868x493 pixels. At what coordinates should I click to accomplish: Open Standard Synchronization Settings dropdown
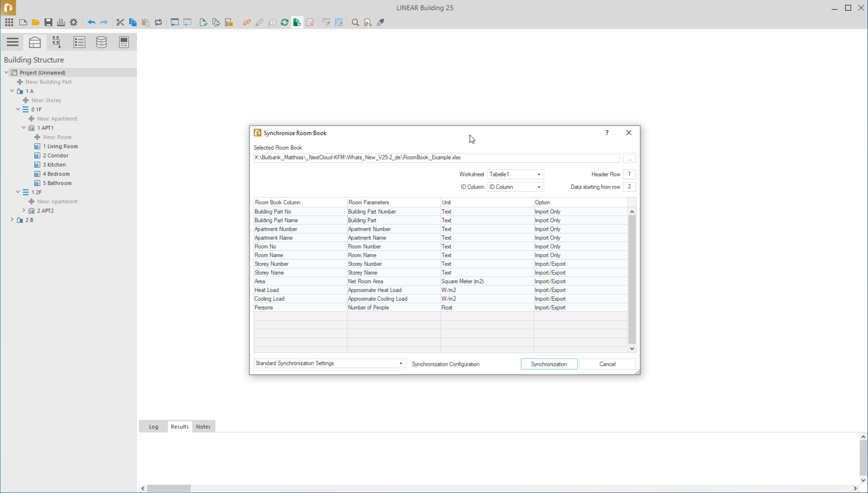(329, 363)
